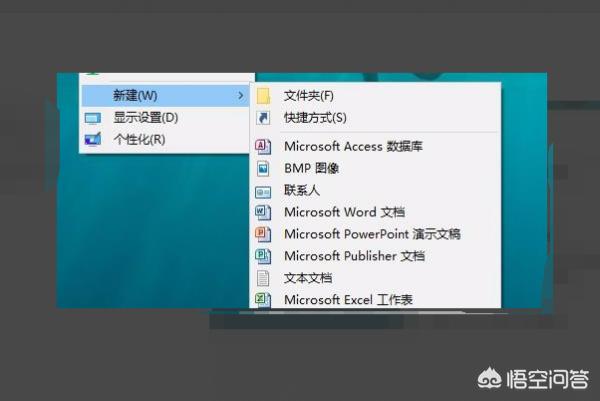The width and height of the screenshot is (600, 401).
Task: Select the highlighted 新建(W) menu entry
Action: pos(135,96)
